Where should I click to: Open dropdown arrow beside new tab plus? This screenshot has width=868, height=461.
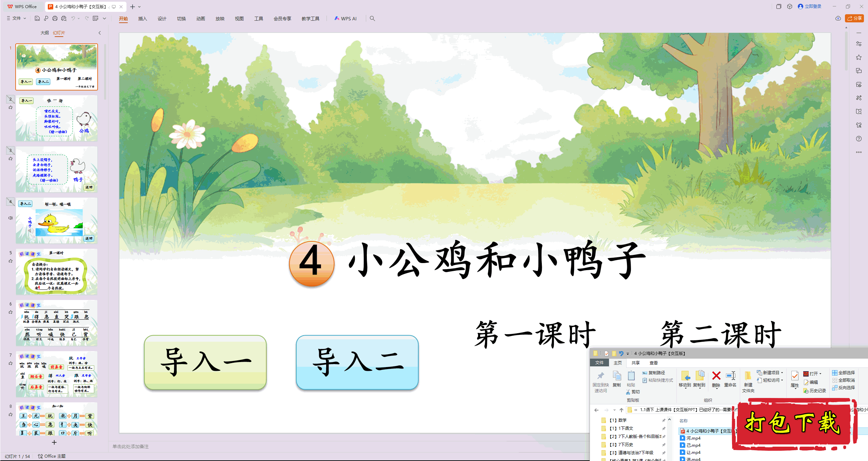[139, 7]
